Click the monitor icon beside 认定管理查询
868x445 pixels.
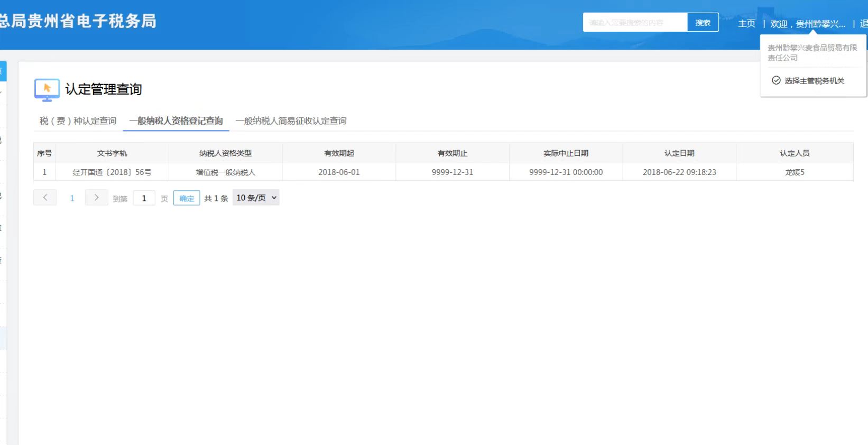point(47,90)
